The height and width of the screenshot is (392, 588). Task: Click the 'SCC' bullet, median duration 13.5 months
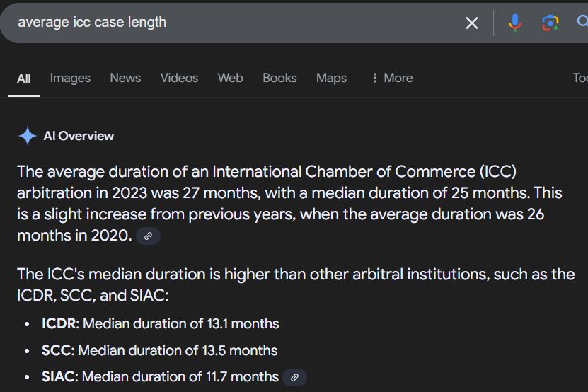[x=159, y=350]
